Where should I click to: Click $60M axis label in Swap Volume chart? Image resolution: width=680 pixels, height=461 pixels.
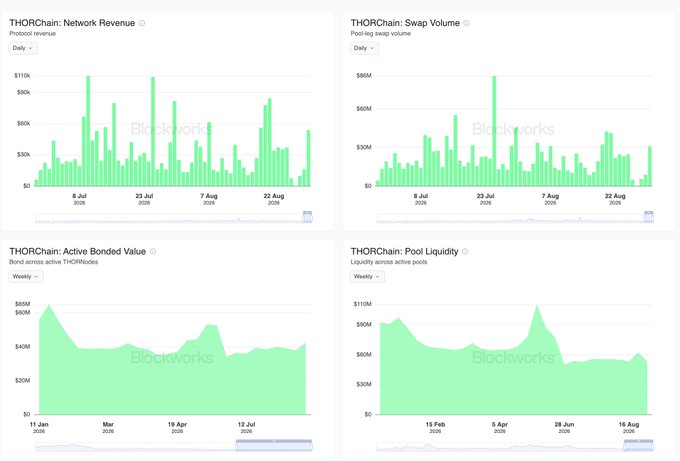[x=364, y=108]
